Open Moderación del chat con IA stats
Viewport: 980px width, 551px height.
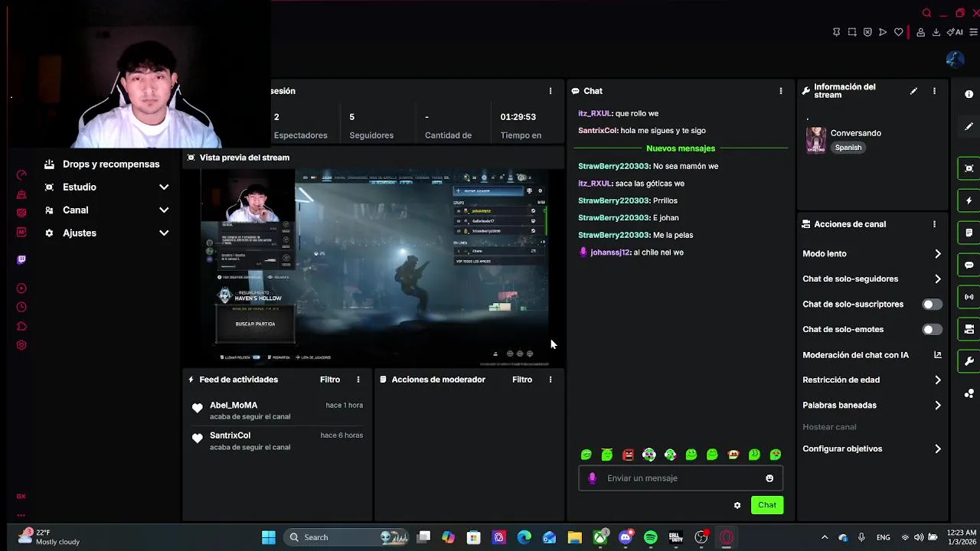(x=937, y=355)
